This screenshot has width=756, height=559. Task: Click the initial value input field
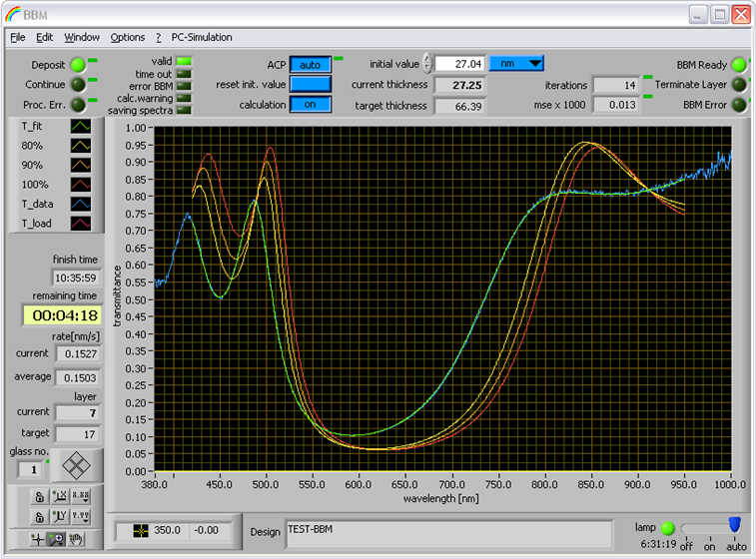click(459, 64)
